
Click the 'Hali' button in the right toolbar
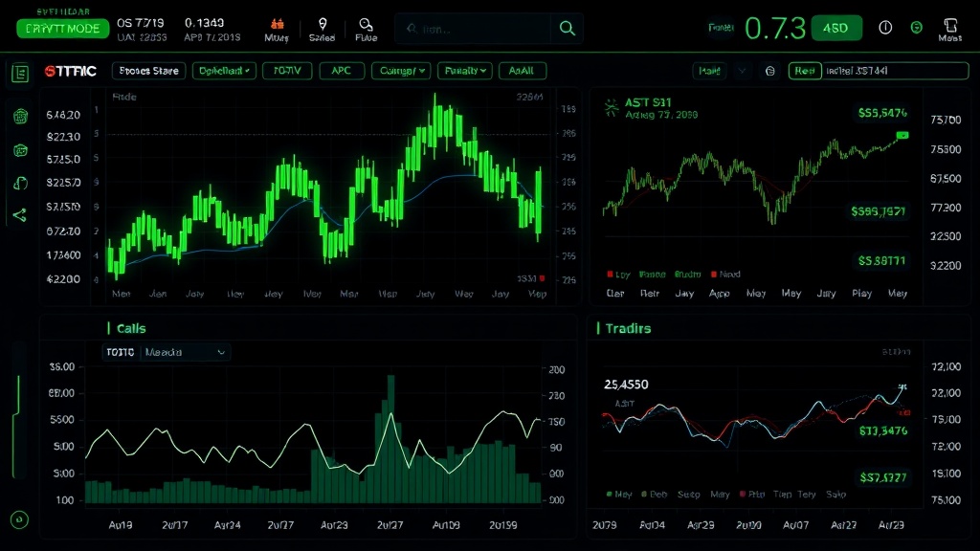[x=709, y=71]
